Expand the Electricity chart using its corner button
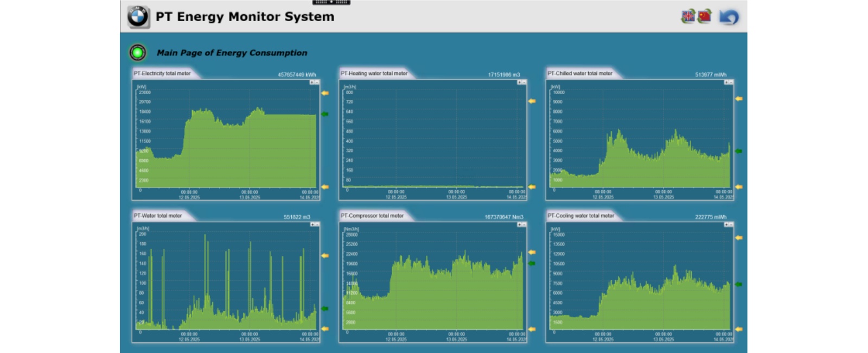The width and height of the screenshot is (868, 353). pyautogui.click(x=315, y=82)
